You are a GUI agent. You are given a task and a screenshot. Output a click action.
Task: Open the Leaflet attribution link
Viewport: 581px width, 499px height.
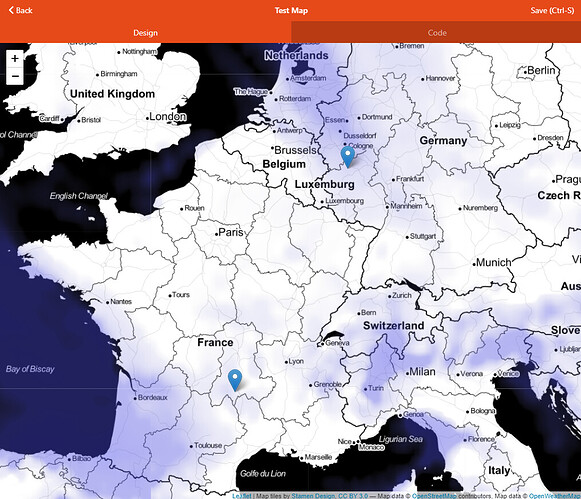coord(242,496)
